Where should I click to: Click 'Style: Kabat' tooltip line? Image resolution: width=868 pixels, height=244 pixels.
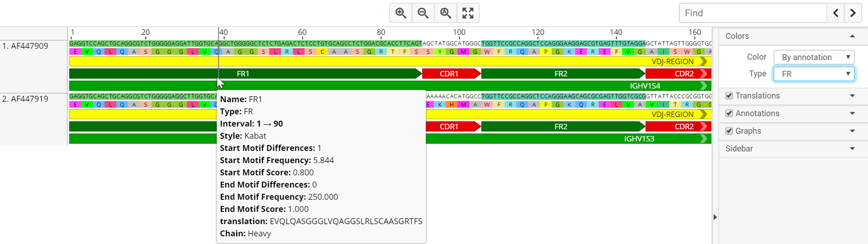pyautogui.click(x=243, y=136)
